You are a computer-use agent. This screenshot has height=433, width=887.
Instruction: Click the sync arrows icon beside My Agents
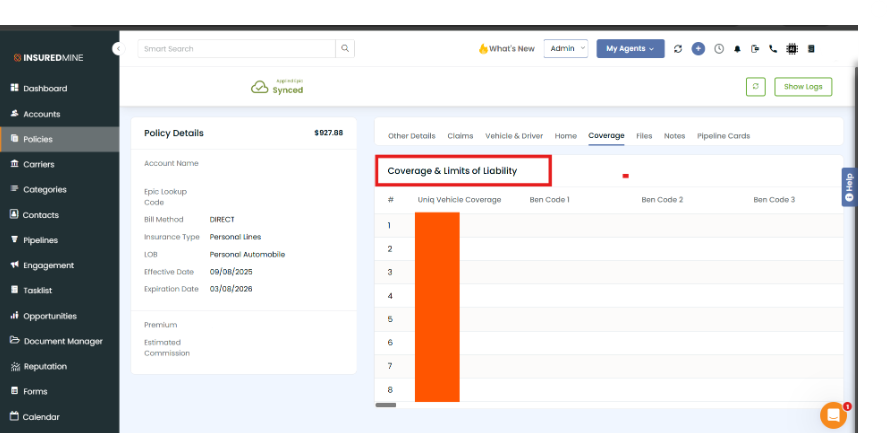[x=678, y=48]
